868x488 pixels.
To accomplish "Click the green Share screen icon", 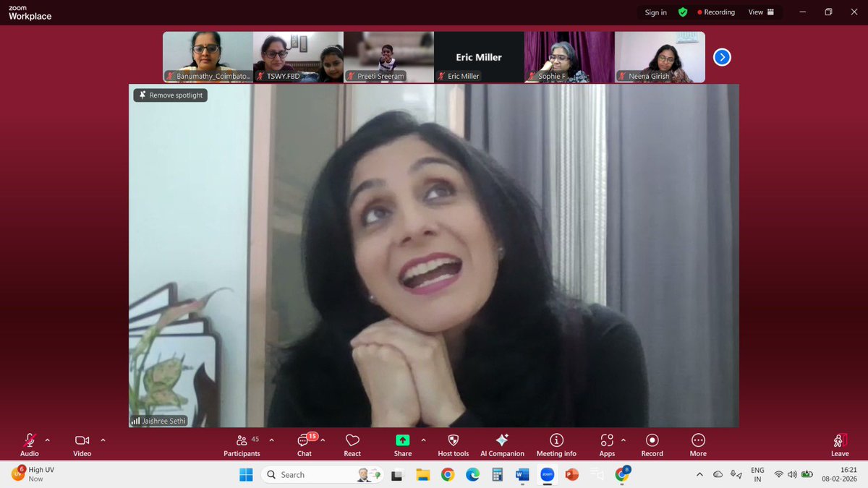I will click(402, 440).
